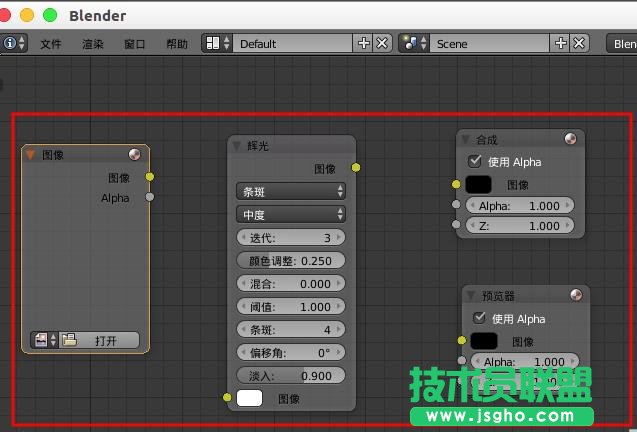Click the 混合 value field
This screenshot has height=432, width=637.
[x=291, y=283]
